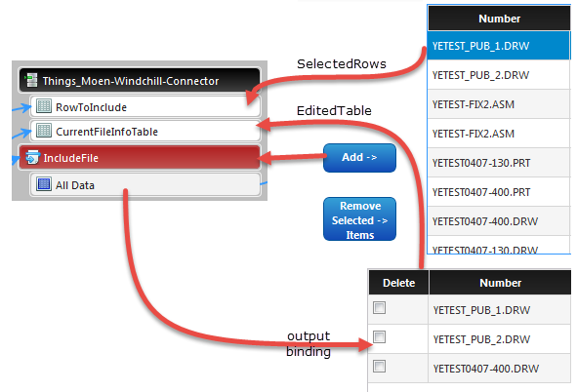Tick Delete checkbox for YETEST_PUB_1.DRW
The width and height of the screenshot is (577, 392).
point(380,307)
